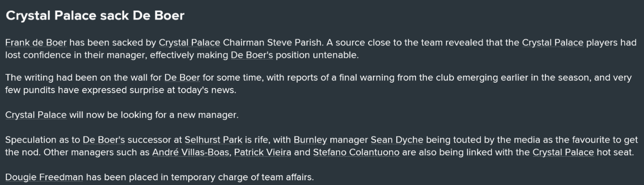Open André Villas-Boas profile link
This screenshot has height=185, width=644.
pyautogui.click(x=191, y=152)
